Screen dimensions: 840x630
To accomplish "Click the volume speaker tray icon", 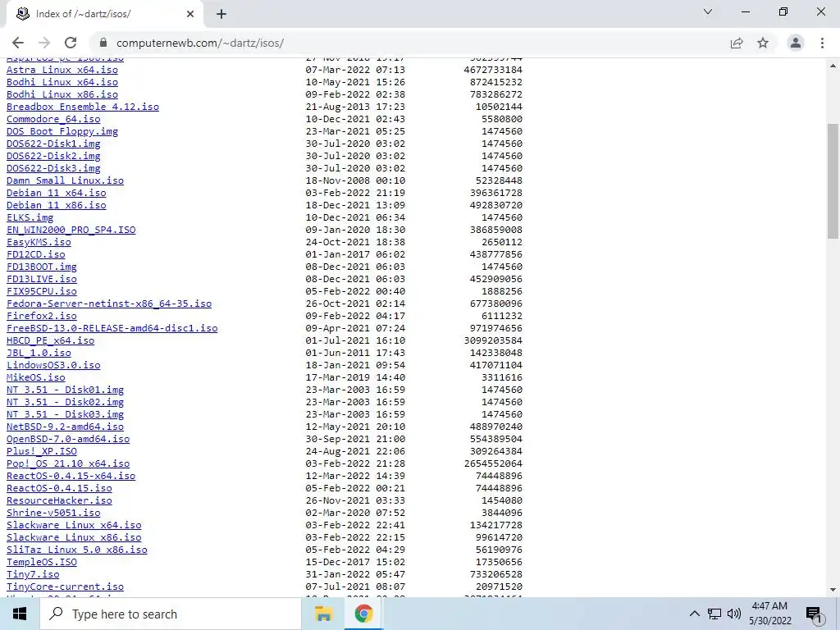I will pos(734,614).
